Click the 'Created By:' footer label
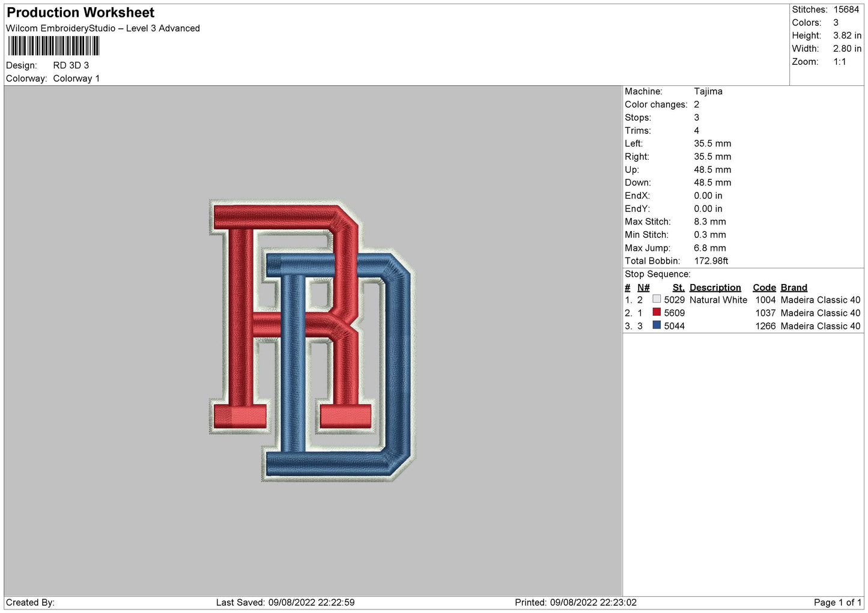868x613 pixels. coord(30,603)
